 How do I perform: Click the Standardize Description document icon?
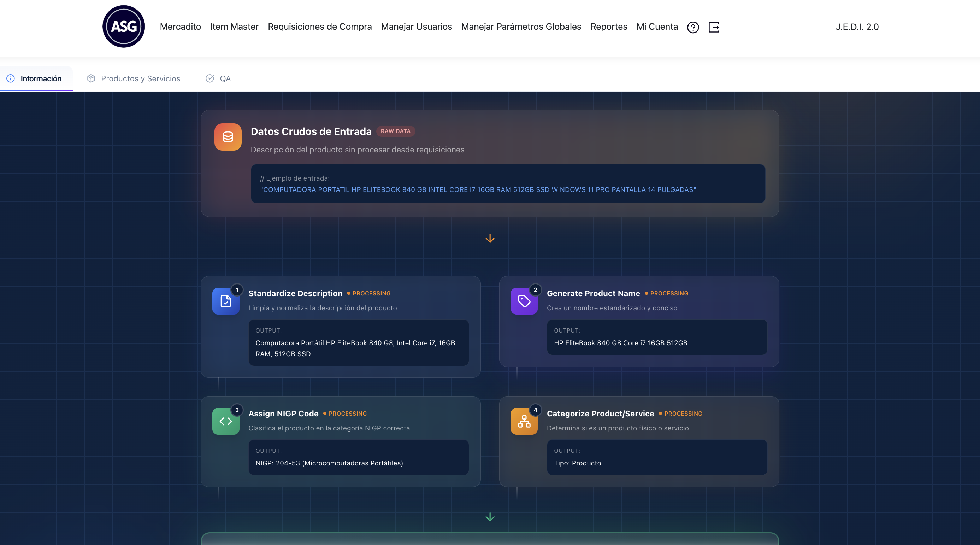click(226, 301)
